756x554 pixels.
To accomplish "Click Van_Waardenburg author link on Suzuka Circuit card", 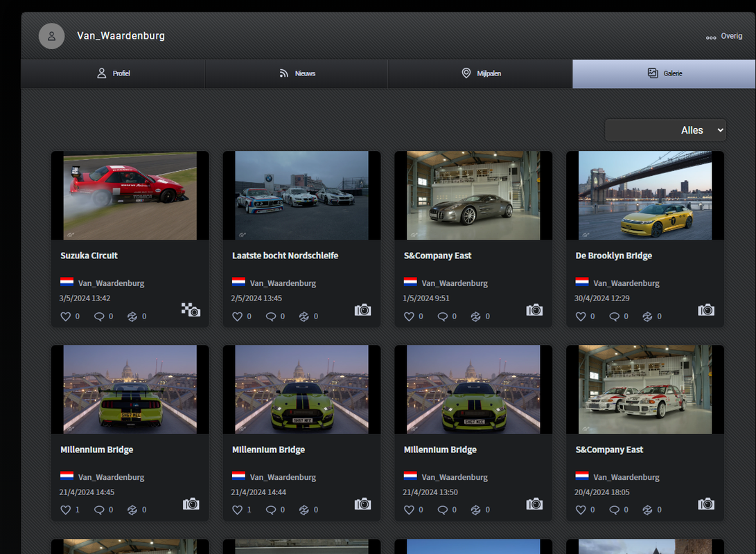I will point(112,283).
